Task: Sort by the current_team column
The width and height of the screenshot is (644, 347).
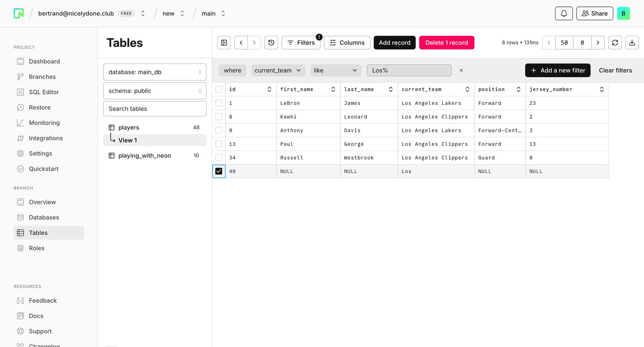Action: [x=467, y=90]
